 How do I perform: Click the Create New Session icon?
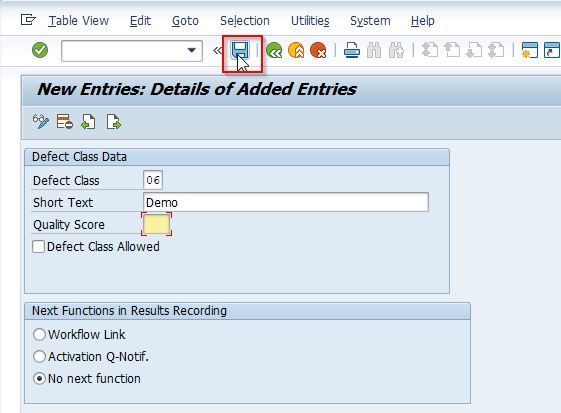tap(530, 50)
